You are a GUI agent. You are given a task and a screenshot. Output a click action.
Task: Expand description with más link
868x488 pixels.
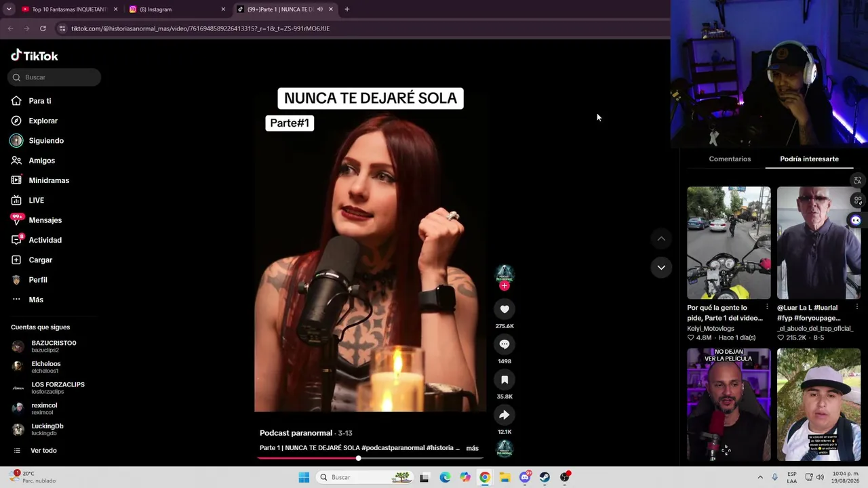[x=473, y=448]
